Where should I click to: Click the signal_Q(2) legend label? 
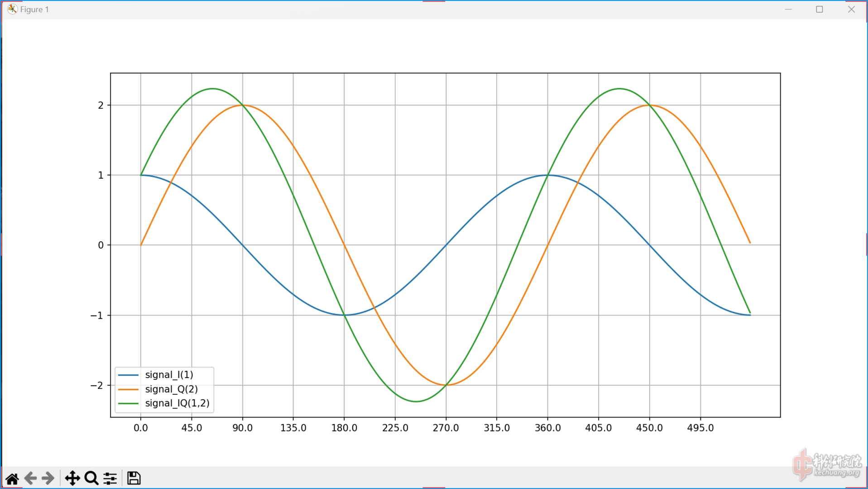coord(171,389)
